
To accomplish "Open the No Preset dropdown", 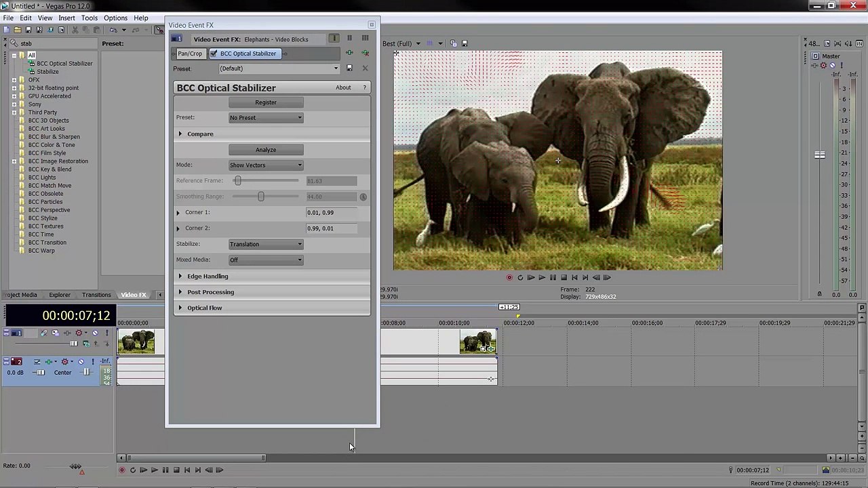I will click(266, 118).
